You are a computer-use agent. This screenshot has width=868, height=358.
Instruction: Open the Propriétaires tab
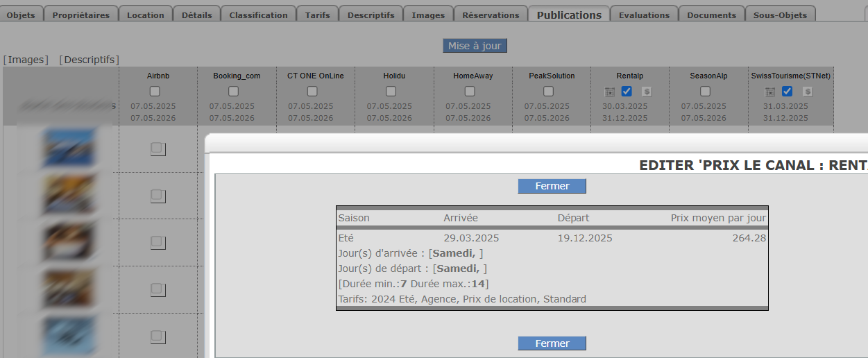tap(81, 15)
